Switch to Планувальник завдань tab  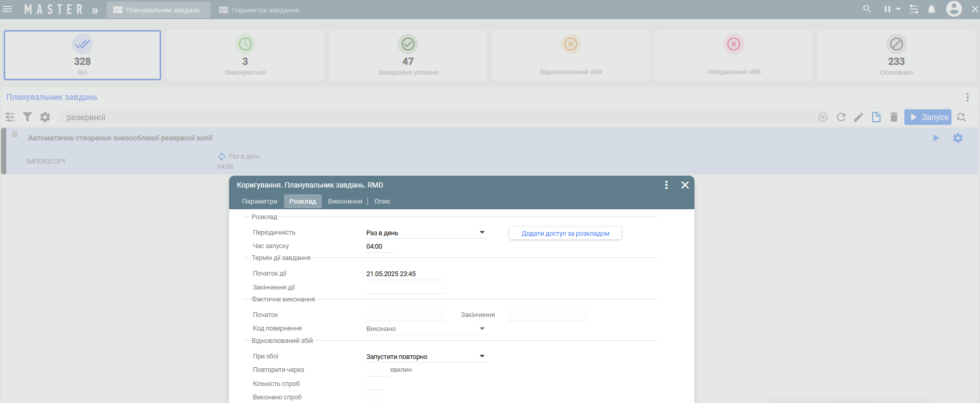159,10
